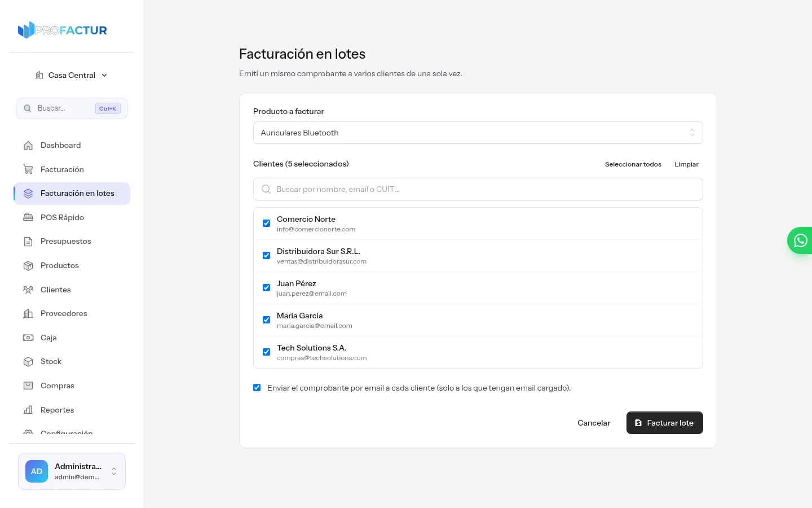
Task: Open the Producto a facturar select
Action: [x=478, y=133]
